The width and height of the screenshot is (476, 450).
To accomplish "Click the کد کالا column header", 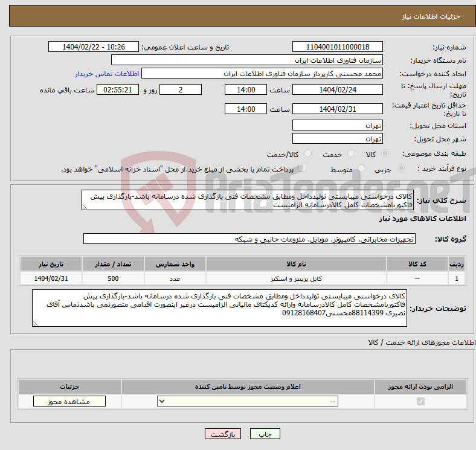I will pos(417,264).
